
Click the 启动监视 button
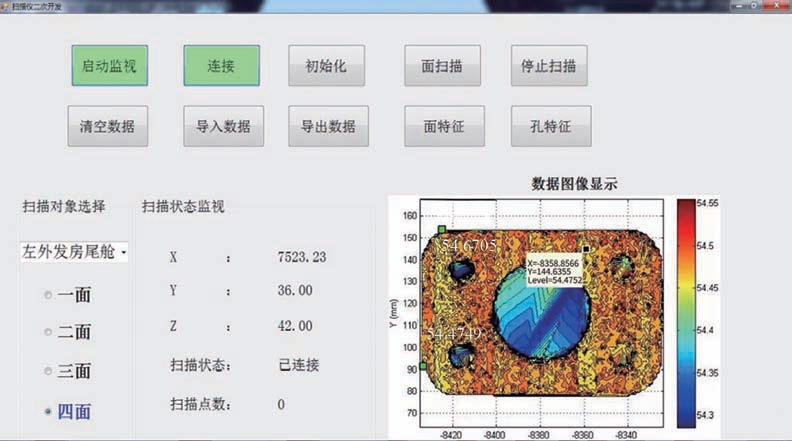point(110,66)
